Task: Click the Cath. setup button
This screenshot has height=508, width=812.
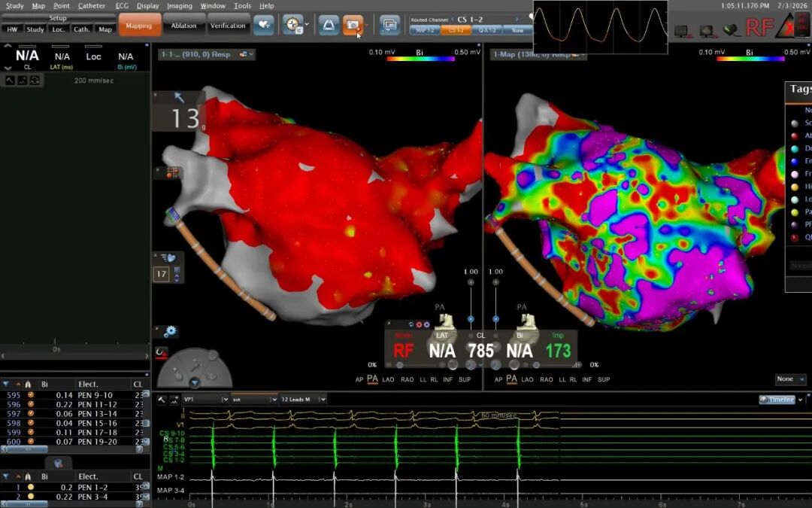Action: (81, 29)
